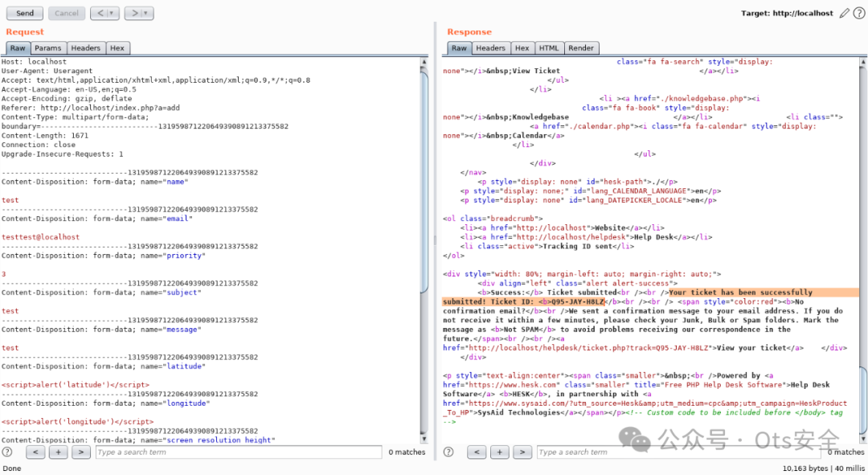Open the back history dropdown arrow
The width and height of the screenshot is (868, 475).
[113, 13]
